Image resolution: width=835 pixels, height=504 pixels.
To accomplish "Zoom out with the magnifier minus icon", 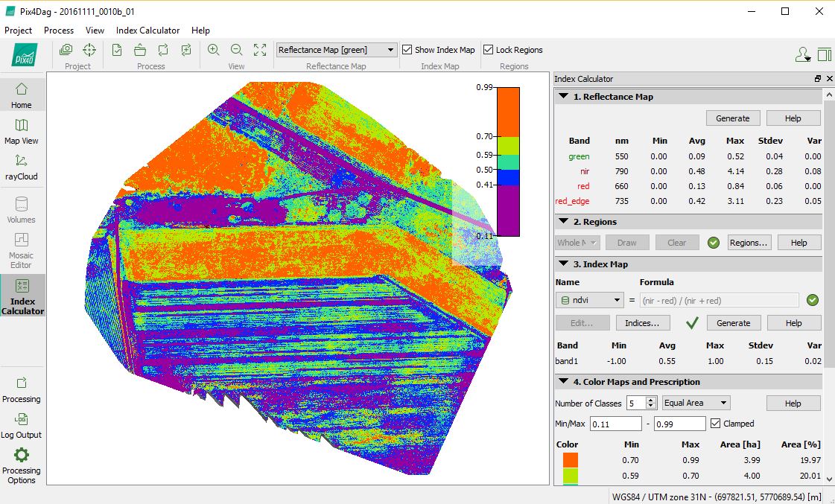I will (x=236, y=50).
